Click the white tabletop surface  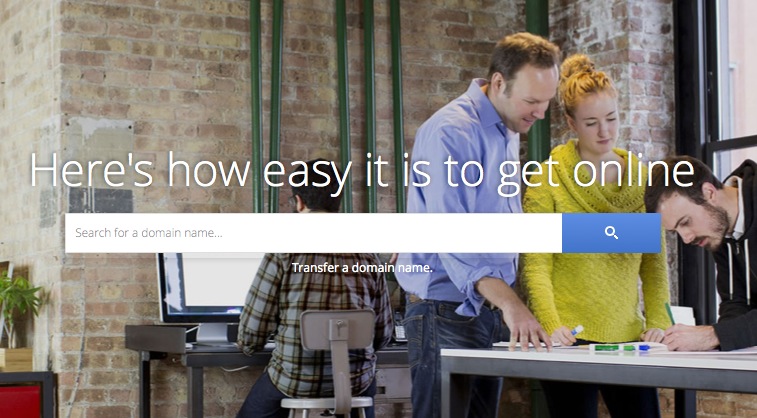(x=599, y=360)
